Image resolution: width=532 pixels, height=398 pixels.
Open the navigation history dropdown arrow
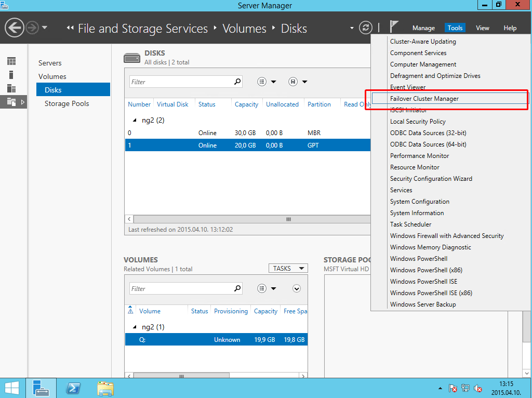(x=45, y=28)
